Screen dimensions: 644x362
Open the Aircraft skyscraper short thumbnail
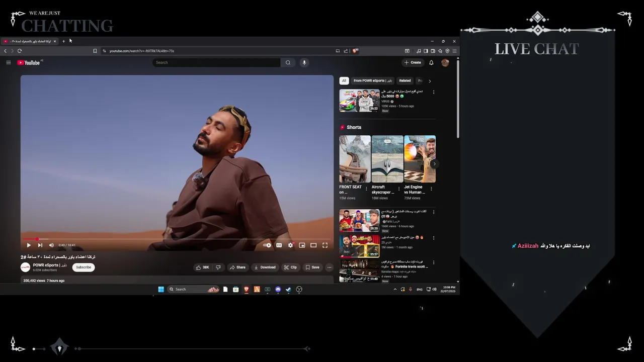click(x=387, y=159)
